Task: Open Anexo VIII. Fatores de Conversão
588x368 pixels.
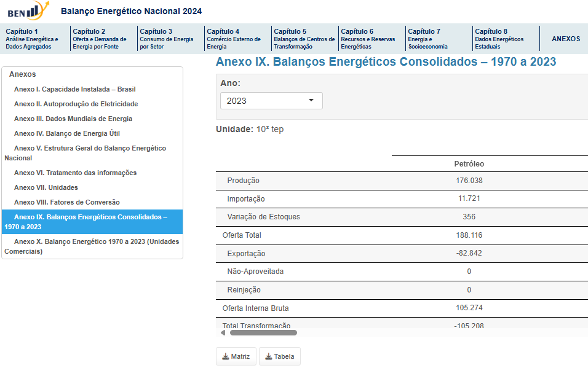Action: point(66,202)
